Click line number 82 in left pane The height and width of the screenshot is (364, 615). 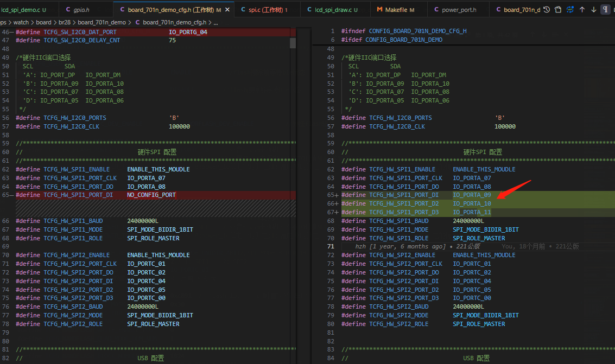pyautogui.click(x=5, y=358)
